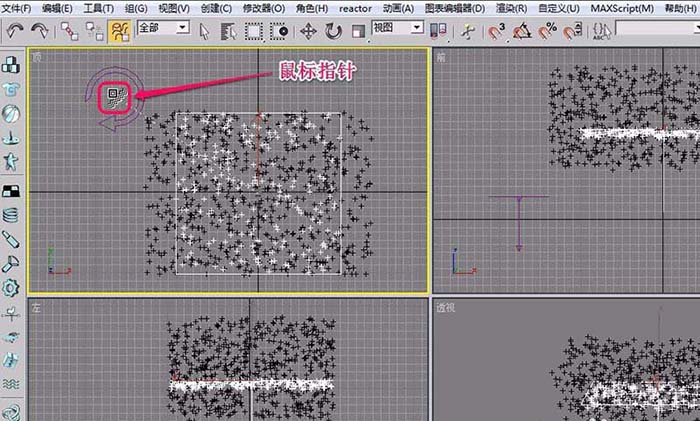Screen dimensions: 700x421
Task: Click reactor Water waves icon
Action: click(x=11, y=383)
